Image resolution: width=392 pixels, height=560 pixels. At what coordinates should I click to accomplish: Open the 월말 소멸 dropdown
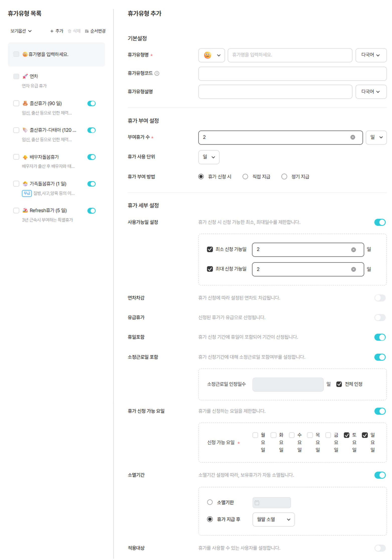coord(273,519)
